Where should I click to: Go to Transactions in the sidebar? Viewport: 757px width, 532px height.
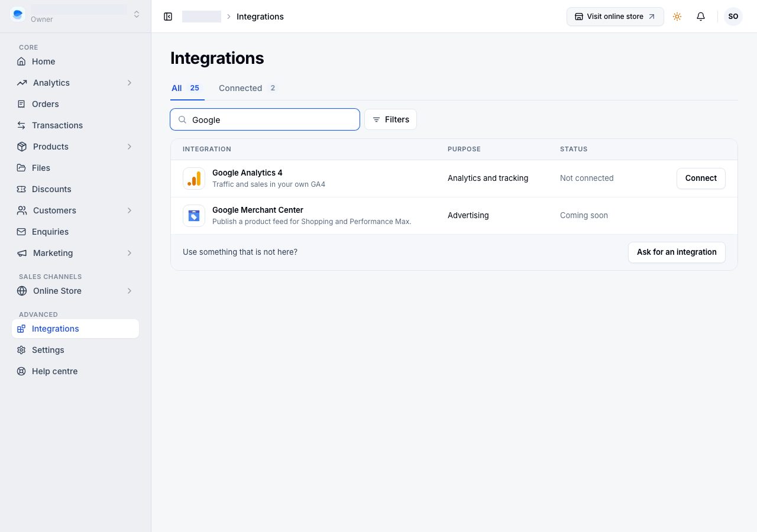tap(75, 125)
